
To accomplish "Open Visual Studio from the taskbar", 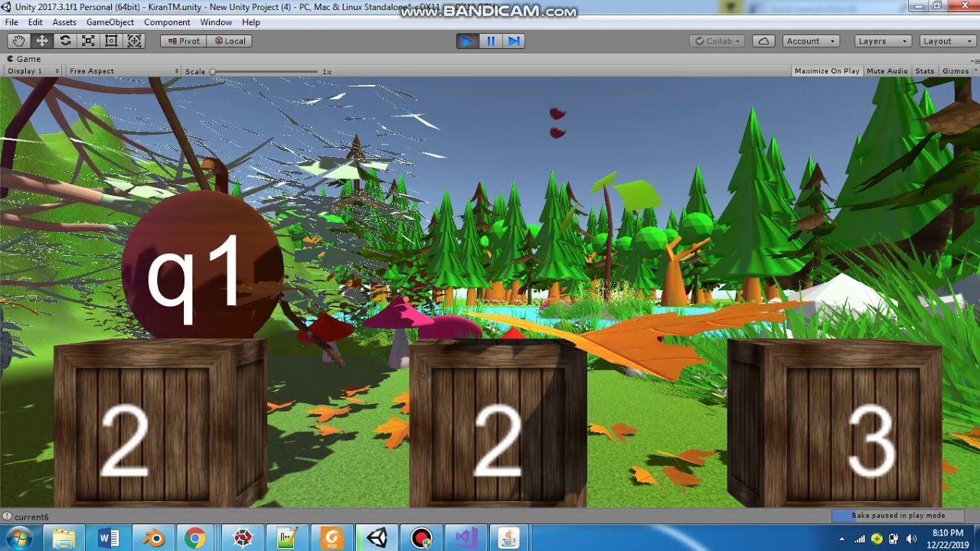I will tap(465, 539).
